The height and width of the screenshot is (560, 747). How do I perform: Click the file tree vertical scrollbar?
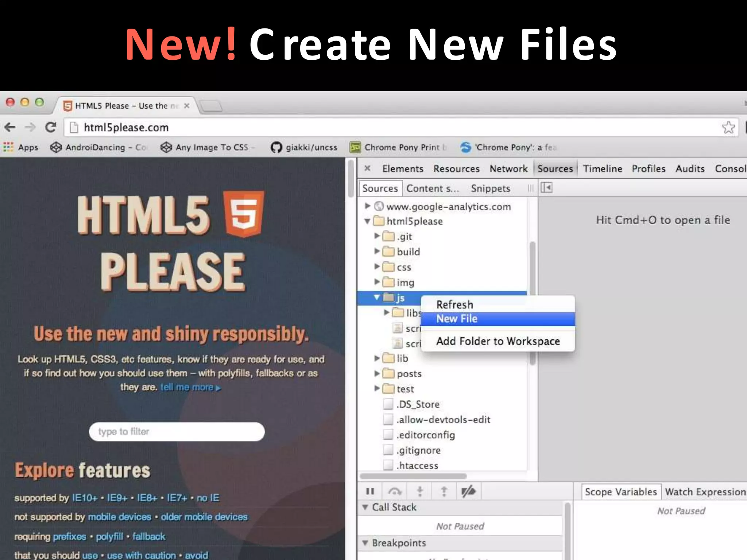pyautogui.click(x=533, y=303)
